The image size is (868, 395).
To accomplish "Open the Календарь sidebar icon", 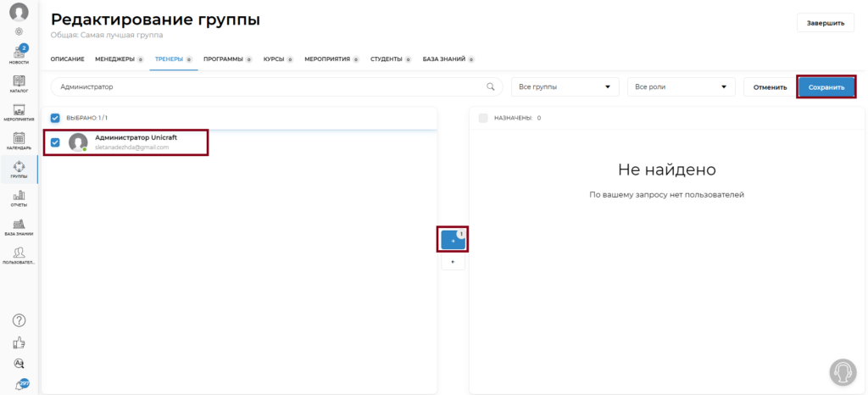I will 19,141.
